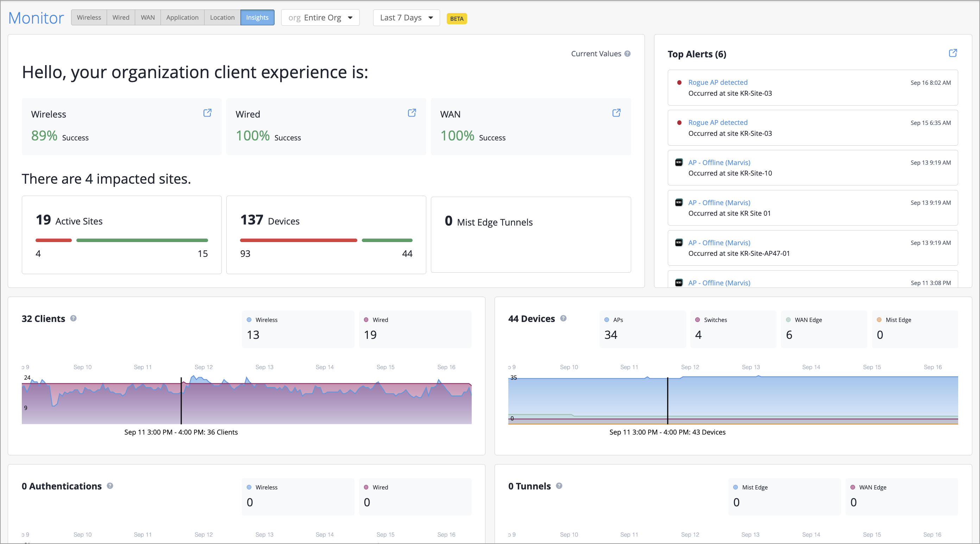The width and height of the screenshot is (980, 544).
Task: Toggle the Switches series in the Devices chart
Action: pos(715,320)
